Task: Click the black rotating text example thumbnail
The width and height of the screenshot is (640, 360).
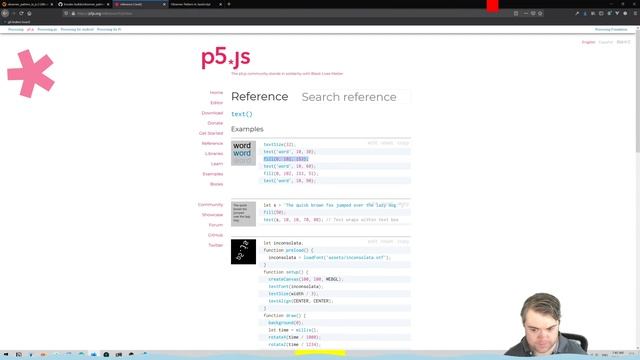Action: pos(243,251)
